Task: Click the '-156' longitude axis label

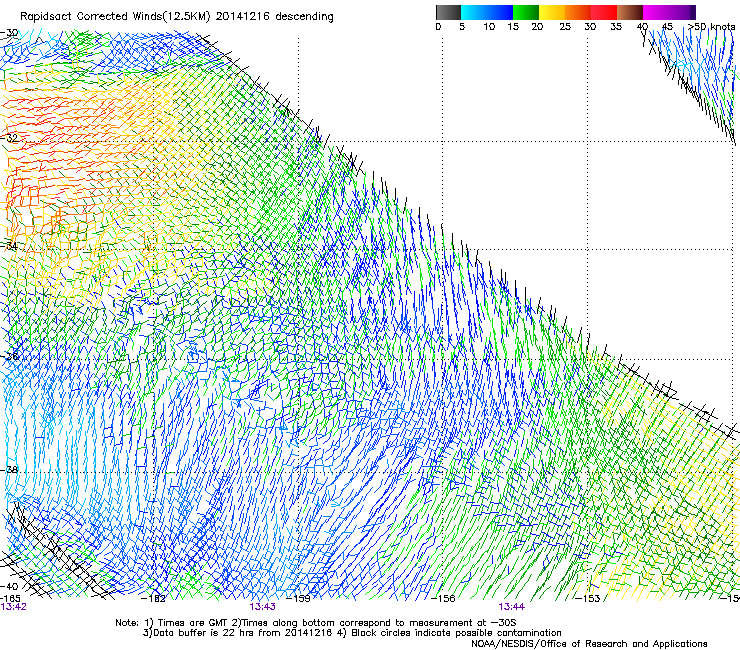Action: click(443, 599)
